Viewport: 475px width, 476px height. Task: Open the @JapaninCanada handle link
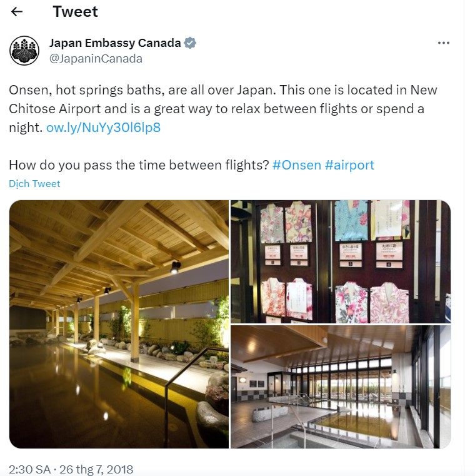pyautogui.click(x=96, y=59)
